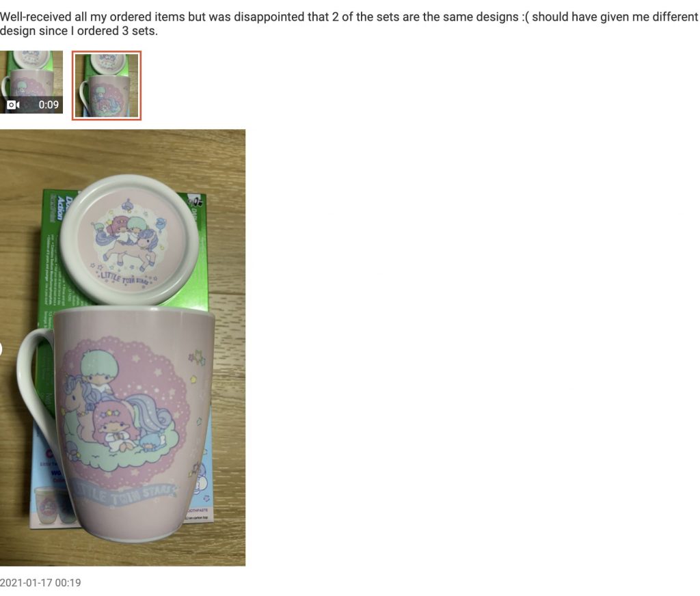Viewport: 700px width, 596px height.
Task: Play the 0:09 review video thumbnail
Action: pos(31,82)
